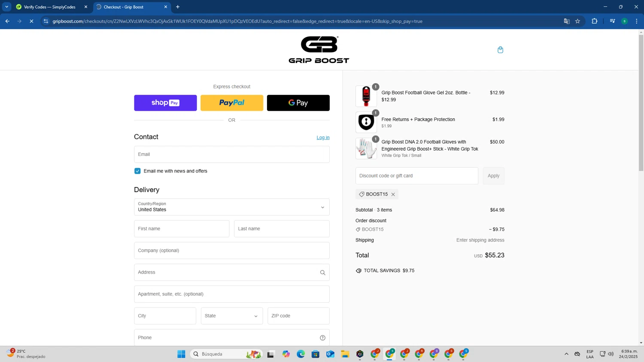Open the ESP LAA language indicator
This screenshot has height=362, width=644.
coord(590,354)
